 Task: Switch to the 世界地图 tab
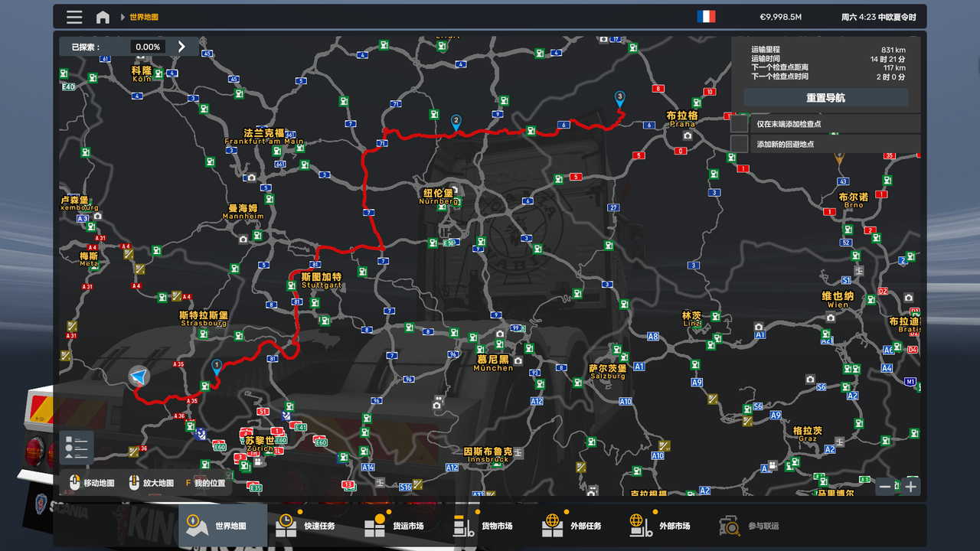pos(224,526)
